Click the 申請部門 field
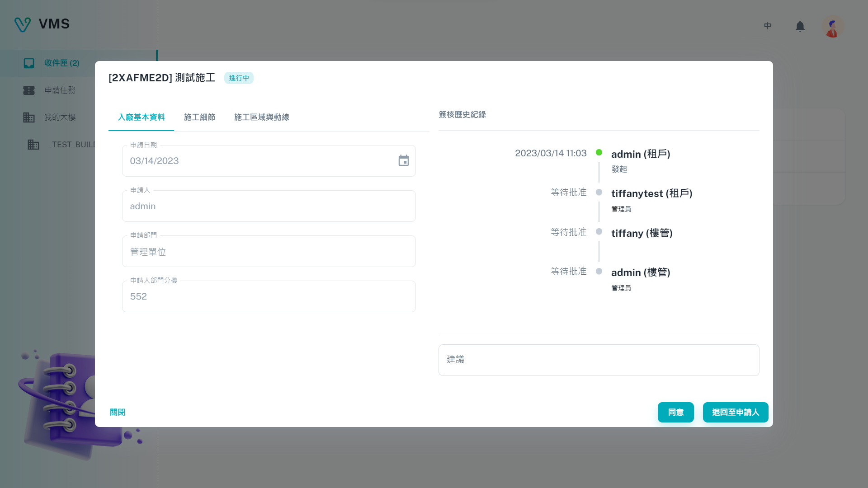 tap(269, 252)
